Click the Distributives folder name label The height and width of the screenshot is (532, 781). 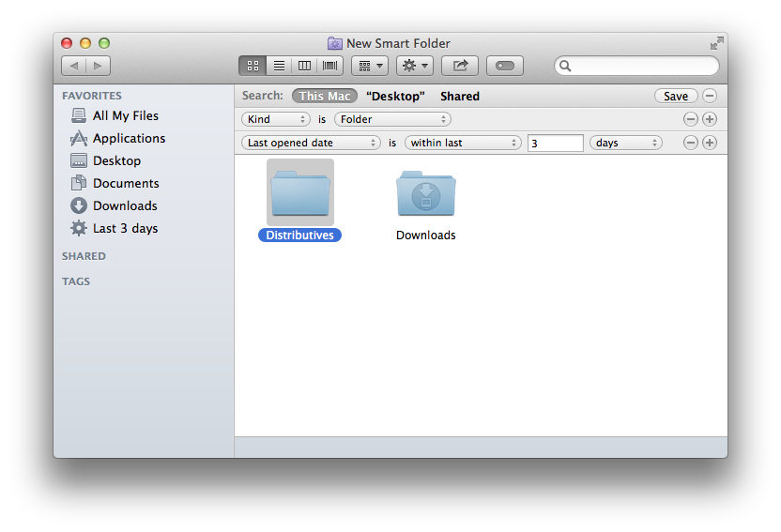point(299,235)
